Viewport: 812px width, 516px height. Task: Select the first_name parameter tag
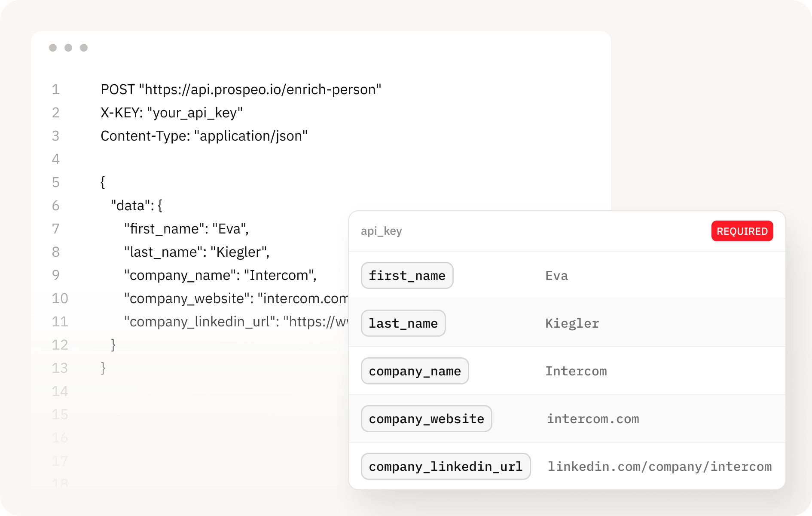click(407, 276)
